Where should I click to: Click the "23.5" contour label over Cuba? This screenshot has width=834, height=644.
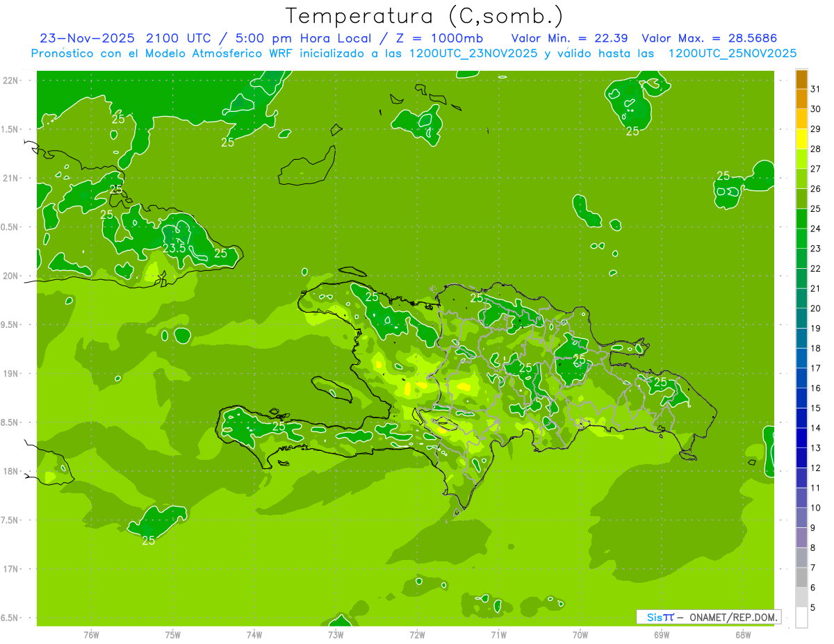tap(174, 248)
